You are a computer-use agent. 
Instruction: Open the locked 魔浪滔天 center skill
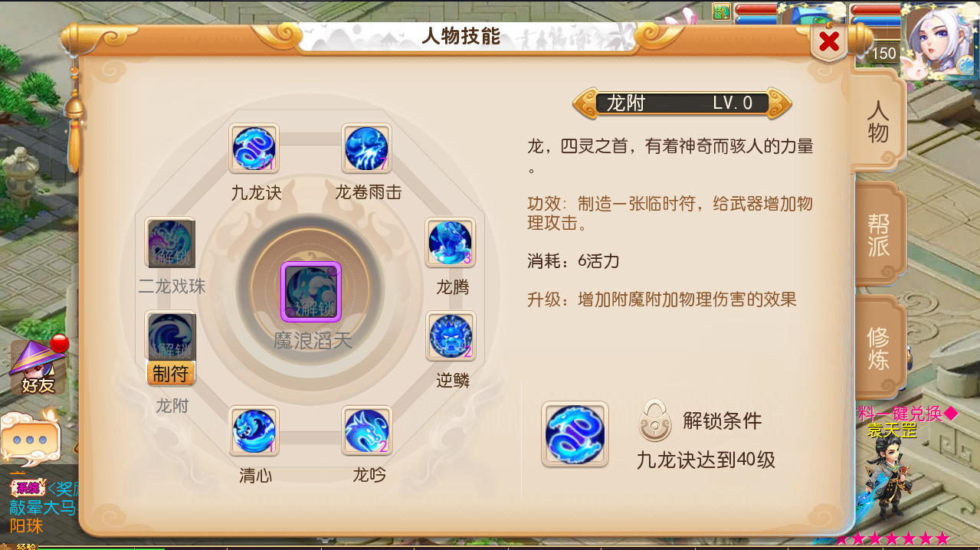click(310, 291)
